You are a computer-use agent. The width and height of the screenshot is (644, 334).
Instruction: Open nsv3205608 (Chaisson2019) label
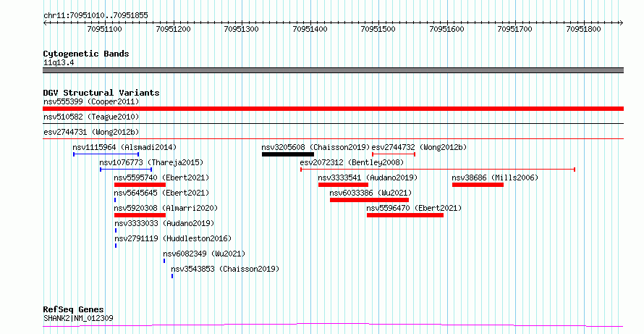pyautogui.click(x=315, y=147)
